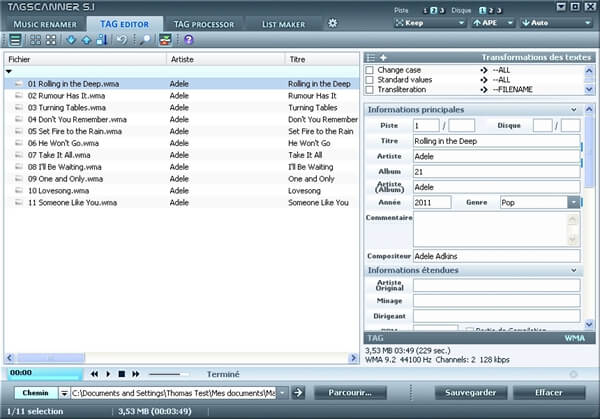The height and width of the screenshot is (419, 600).
Task: Click the Année input field
Action: tap(432, 202)
